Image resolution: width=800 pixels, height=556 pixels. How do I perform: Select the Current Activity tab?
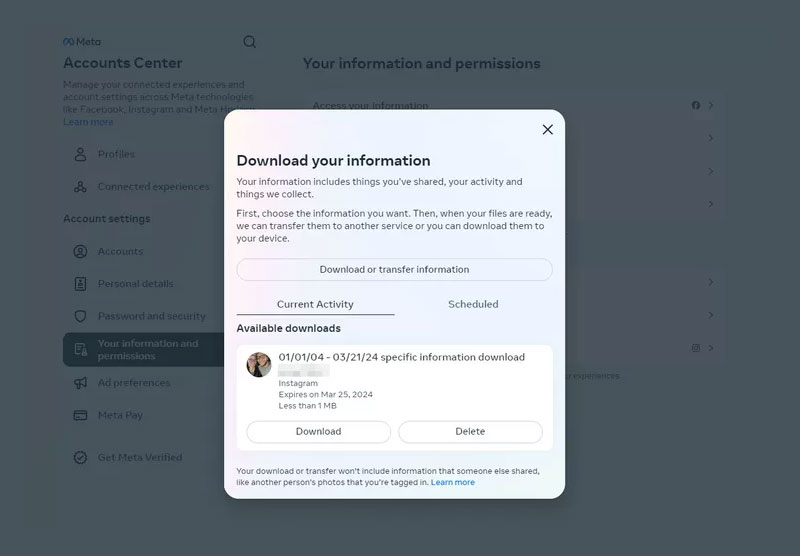point(315,304)
